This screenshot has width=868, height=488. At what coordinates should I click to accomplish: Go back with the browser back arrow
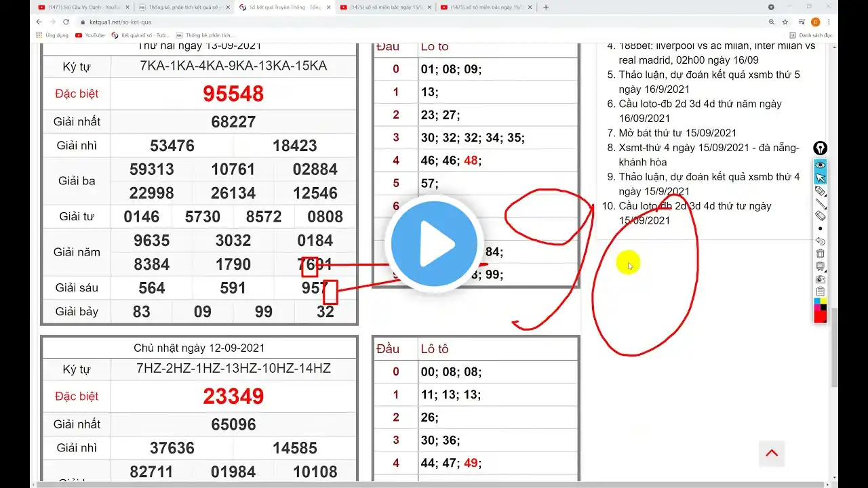click(x=39, y=22)
